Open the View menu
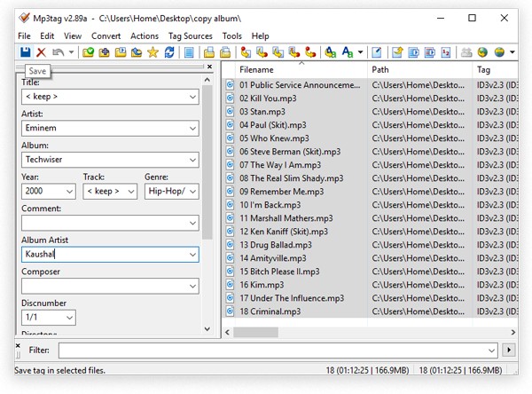 (73, 36)
